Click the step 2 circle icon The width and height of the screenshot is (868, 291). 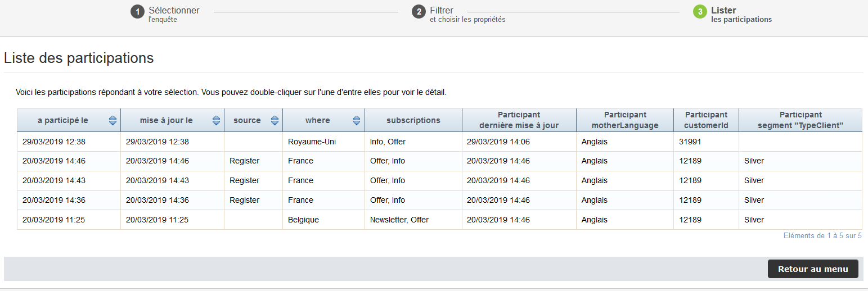pos(418,12)
